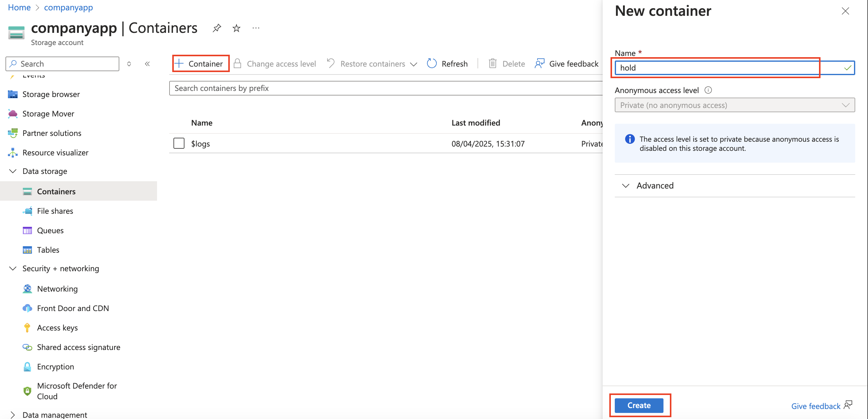Click the Storage browser icon

pyautogui.click(x=13, y=94)
